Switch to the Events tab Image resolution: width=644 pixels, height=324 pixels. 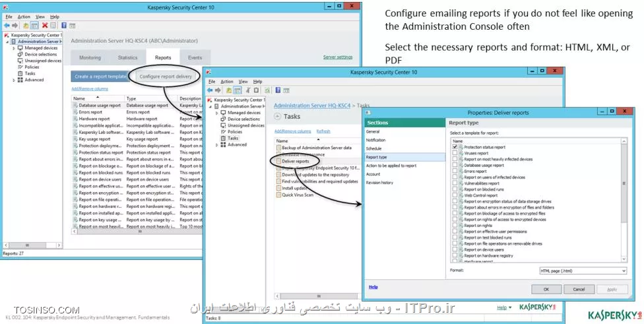point(195,57)
